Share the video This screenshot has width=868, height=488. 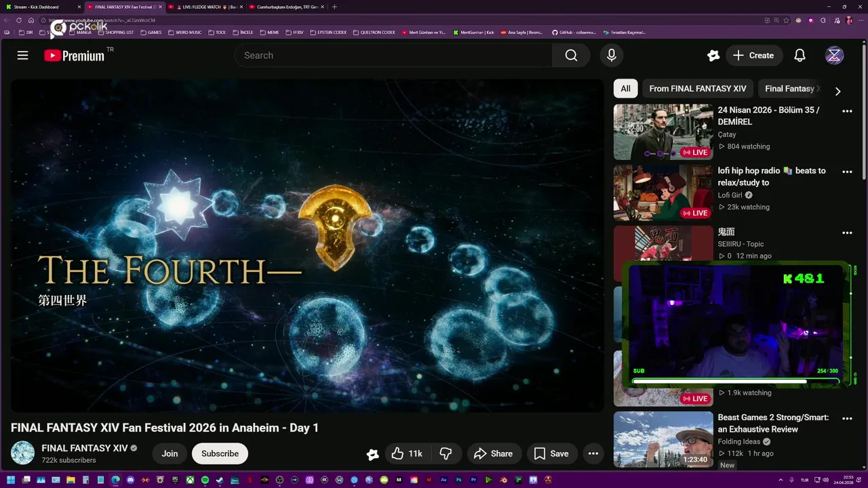coord(493,453)
